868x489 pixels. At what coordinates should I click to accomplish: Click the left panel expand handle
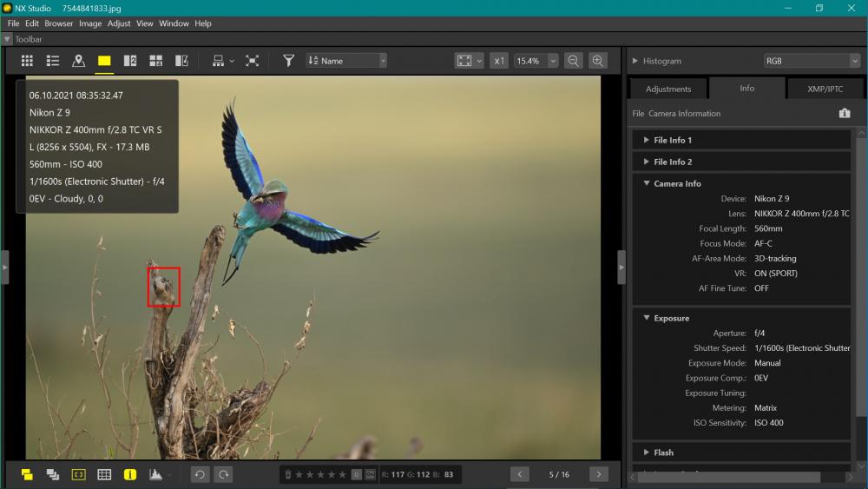[5, 268]
